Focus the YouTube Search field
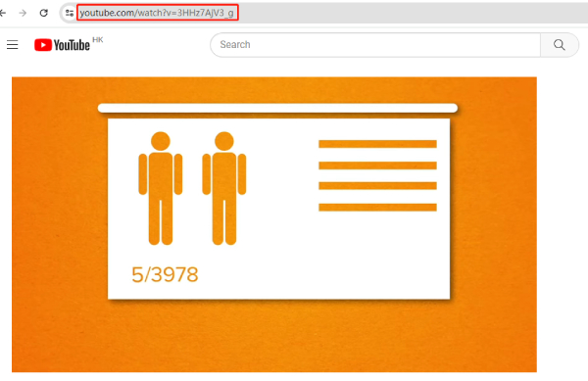Viewport: 588px width, 381px height. (375, 45)
